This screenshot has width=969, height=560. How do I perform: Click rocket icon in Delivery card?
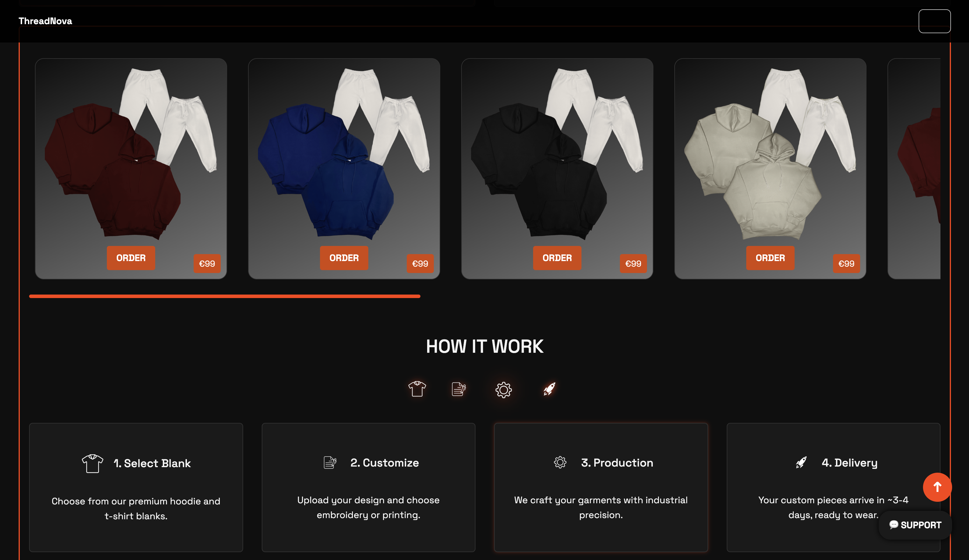[x=801, y=462]
